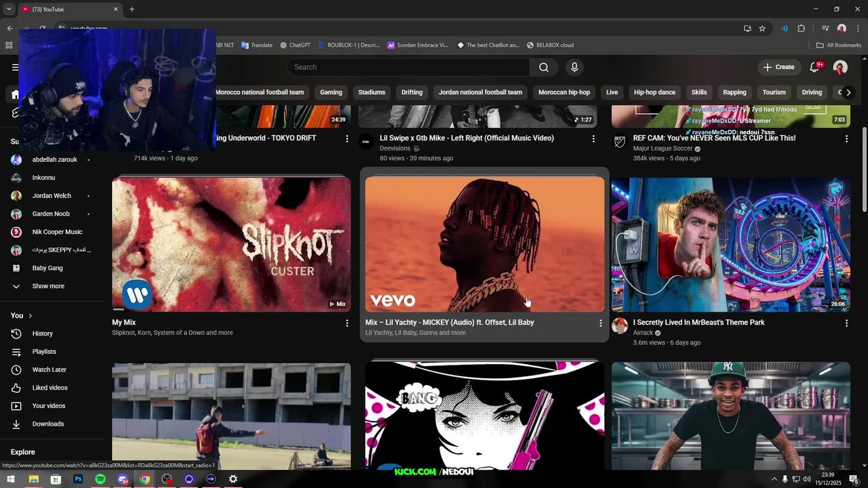Bookmark this page with the star icon
The image size is (868, 488).
click(762, 28)
